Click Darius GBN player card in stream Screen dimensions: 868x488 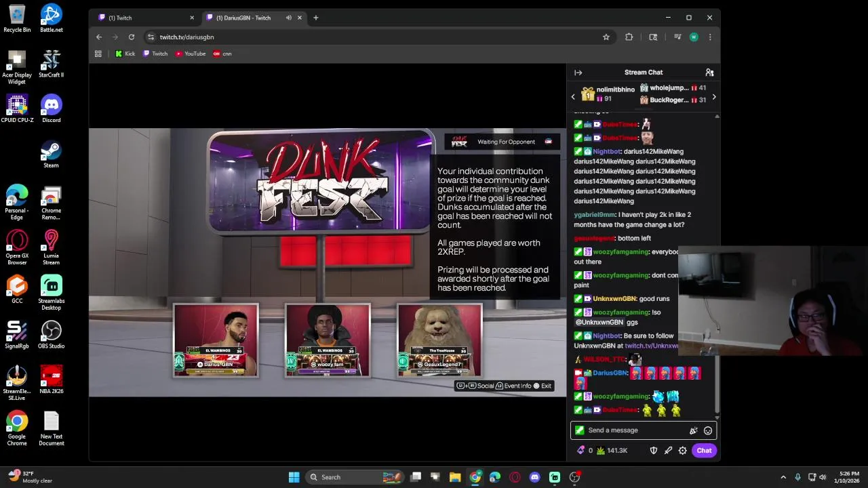(216, 340)
